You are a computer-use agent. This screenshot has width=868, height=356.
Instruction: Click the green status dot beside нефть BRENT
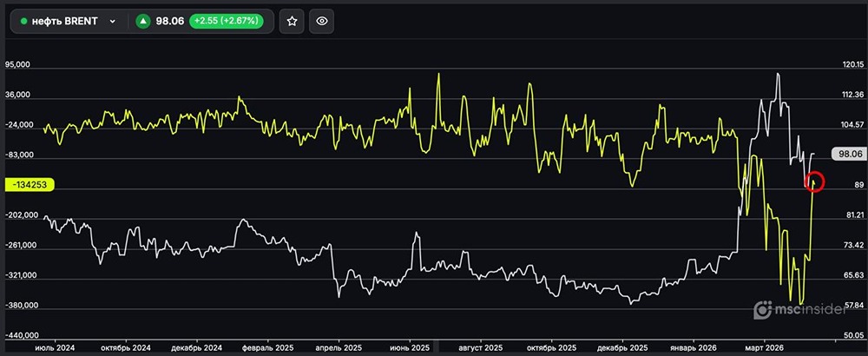click(x=23, y=22)
